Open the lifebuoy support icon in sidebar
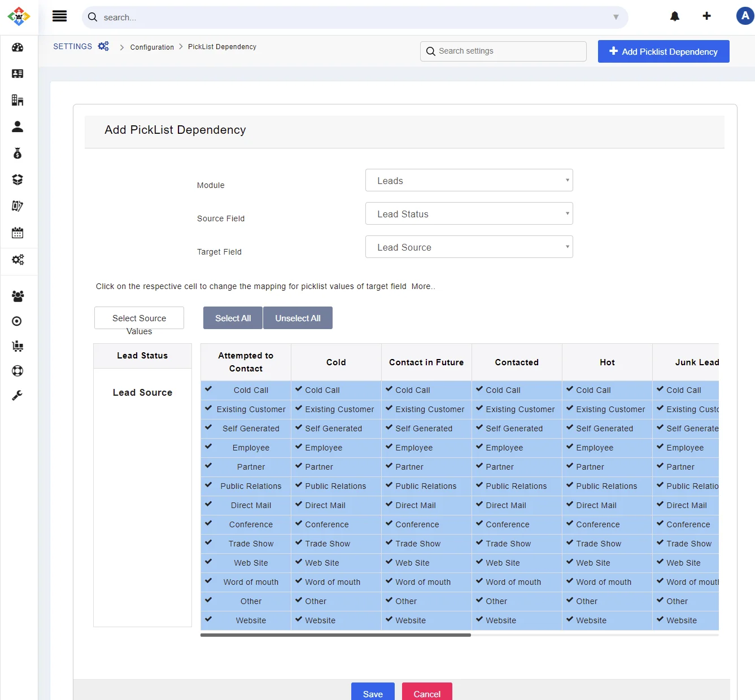755x700 pixels. point(18,371)
